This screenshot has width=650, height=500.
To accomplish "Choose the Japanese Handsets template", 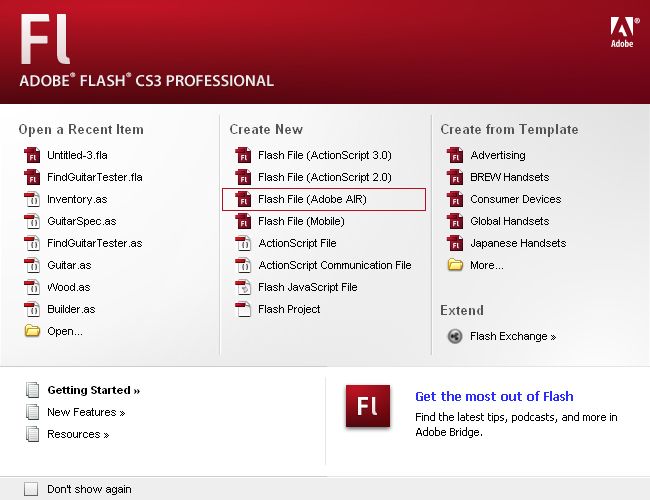I will (x=518, y=243).
